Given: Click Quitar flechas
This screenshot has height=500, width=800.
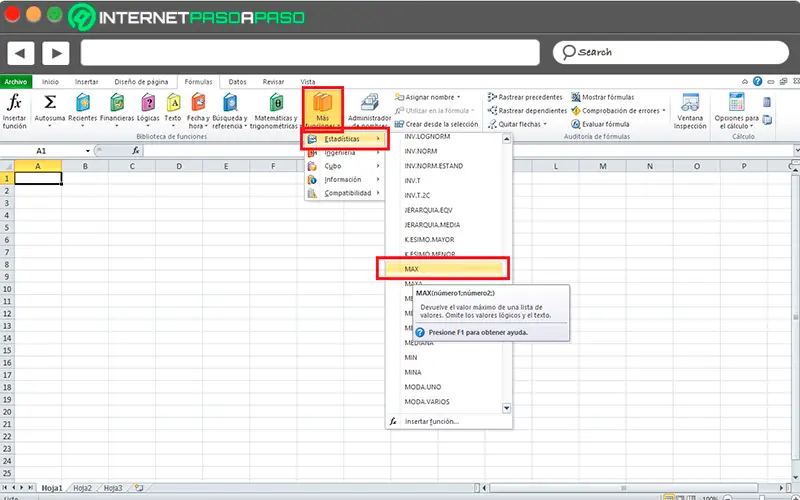Looking at the screenshot, I should click(x=517, y=124).
